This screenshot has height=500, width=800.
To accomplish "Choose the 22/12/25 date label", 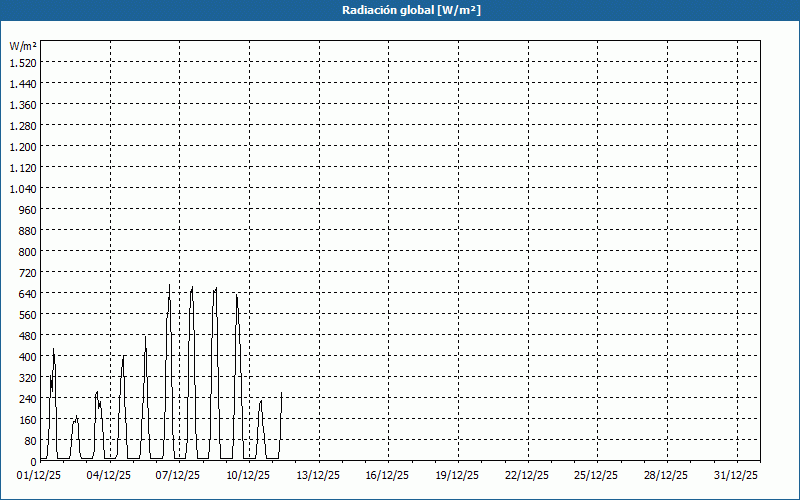I will click(x=528, y=475).
